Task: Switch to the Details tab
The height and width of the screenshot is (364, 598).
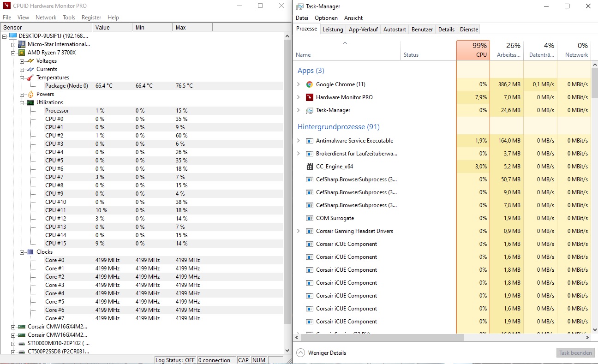Action: point(446,30)
